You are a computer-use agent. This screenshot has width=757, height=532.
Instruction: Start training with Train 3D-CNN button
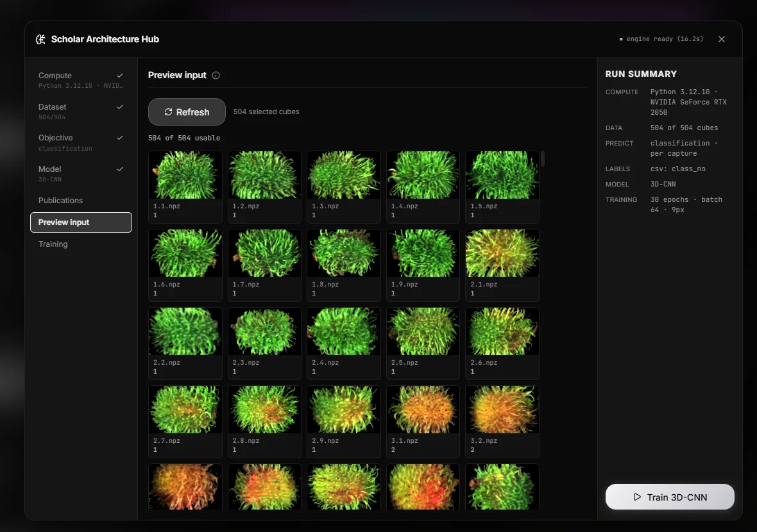pyautogui.click(x=670, y=497)
